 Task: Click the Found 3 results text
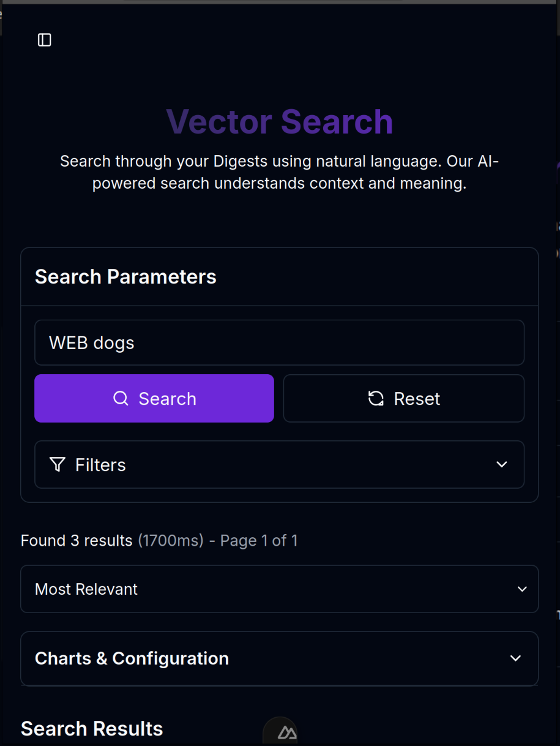(77, 541)
